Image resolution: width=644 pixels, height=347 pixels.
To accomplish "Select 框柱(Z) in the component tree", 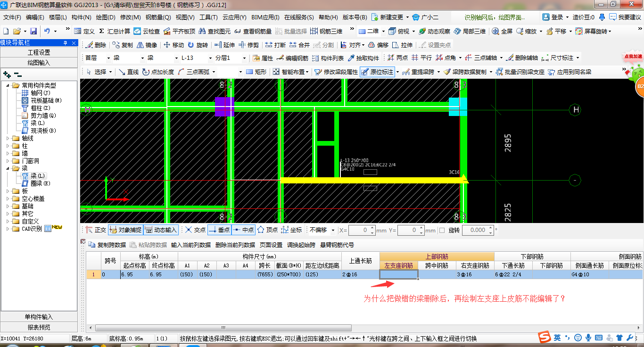I will 36,108.
